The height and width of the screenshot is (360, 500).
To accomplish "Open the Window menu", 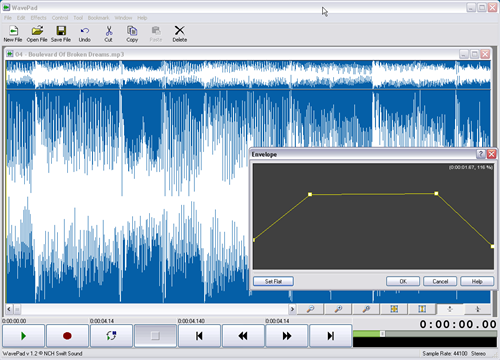I will click(x=123, y=18).
